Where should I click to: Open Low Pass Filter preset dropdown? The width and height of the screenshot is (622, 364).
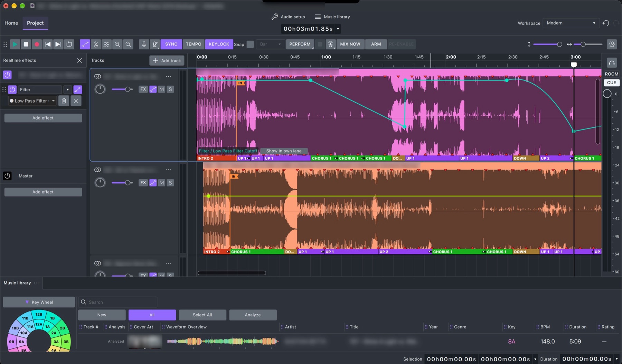(x=32, y=101)
